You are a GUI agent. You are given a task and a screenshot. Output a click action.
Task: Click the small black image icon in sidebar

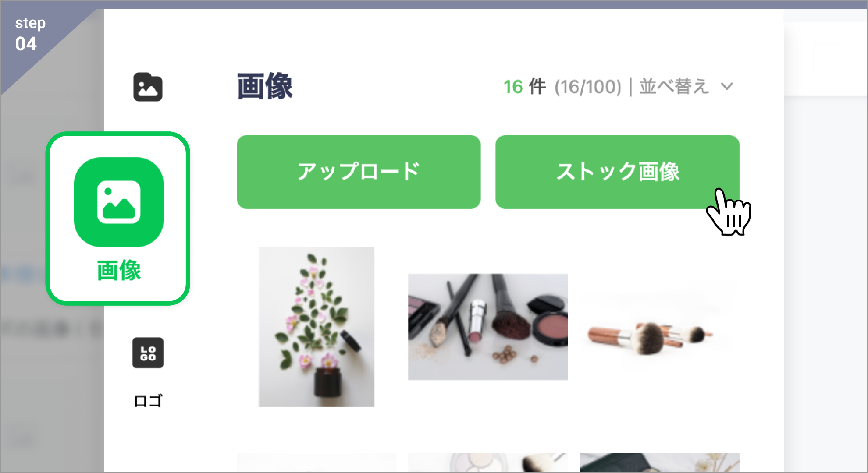click(x=148, y=87)
